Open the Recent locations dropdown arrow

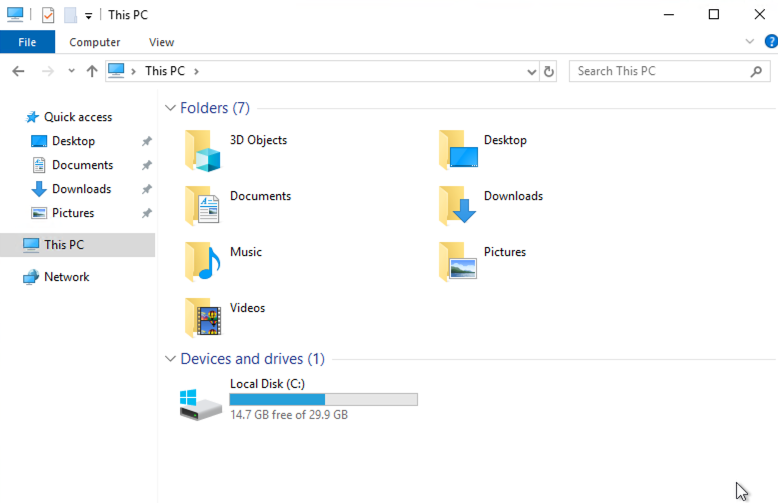71,71
